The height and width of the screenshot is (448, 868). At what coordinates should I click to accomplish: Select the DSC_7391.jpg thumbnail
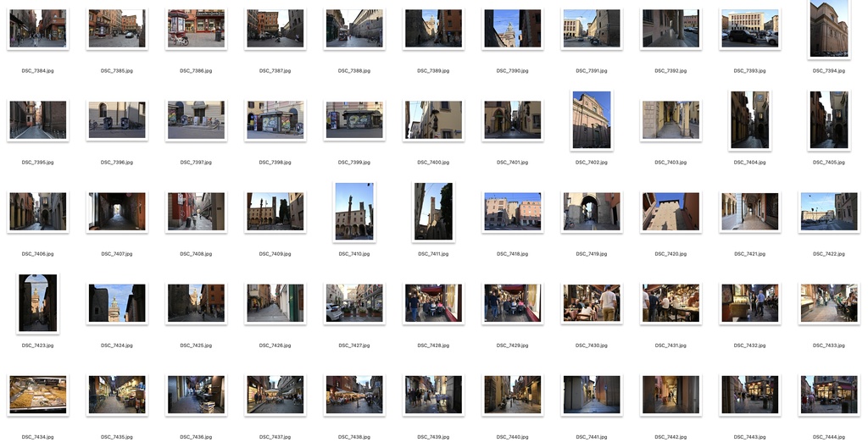(592, 28)
